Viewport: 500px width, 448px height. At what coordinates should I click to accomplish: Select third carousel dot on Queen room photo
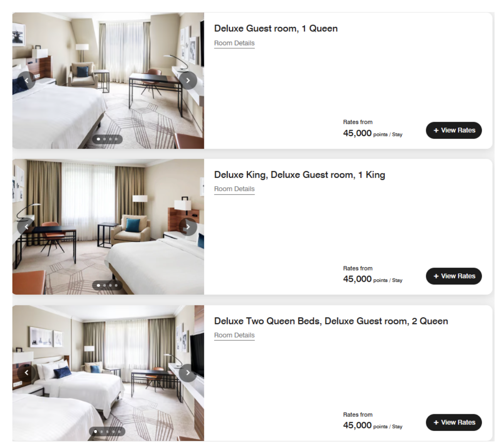coord(110,139)
